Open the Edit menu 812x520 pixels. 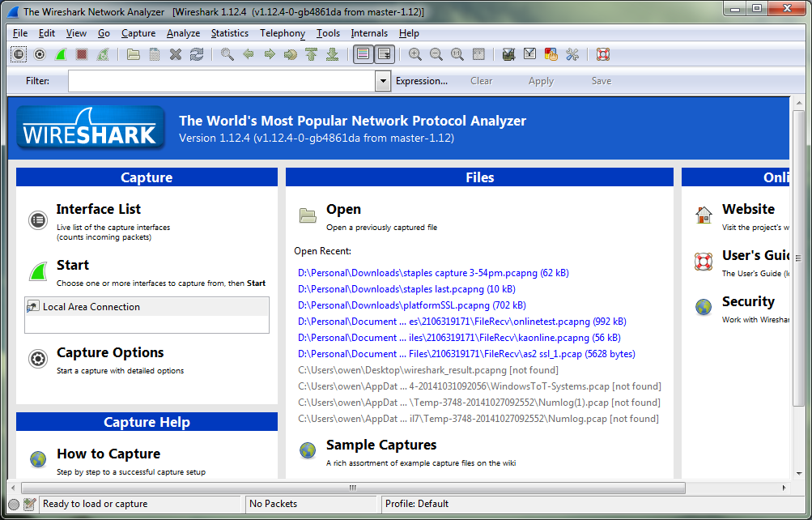[x=47, y=33]
